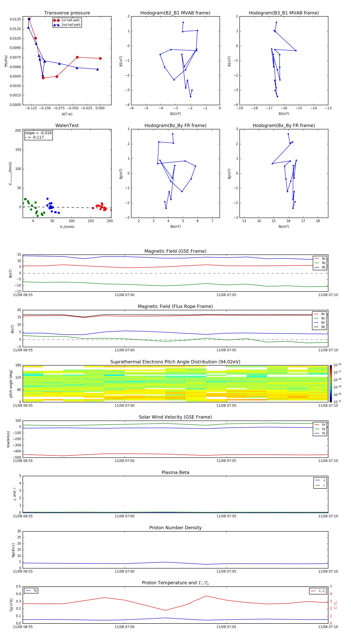This screenshot has width=351, height=644.
Task: Click the 'Proton Temperature and Te/Tp' title
Action: (175, 583)
